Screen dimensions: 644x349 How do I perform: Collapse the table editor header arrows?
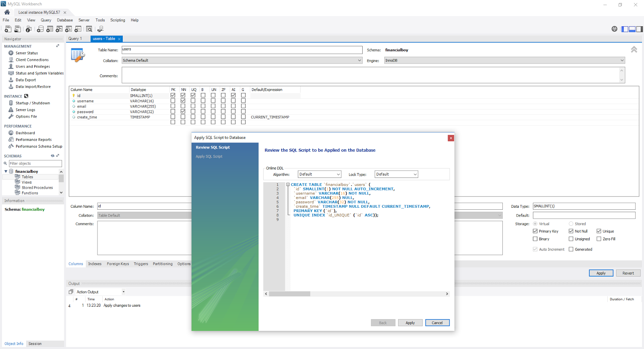pyautogui.click(x=634, y=50)
